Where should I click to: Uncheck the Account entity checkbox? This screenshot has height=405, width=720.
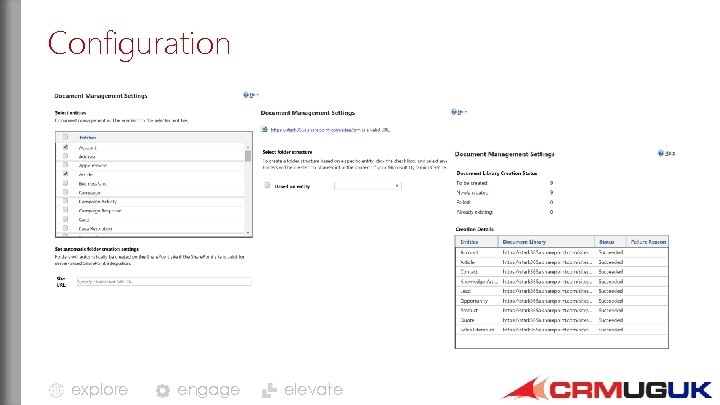[x=65, y=147]
